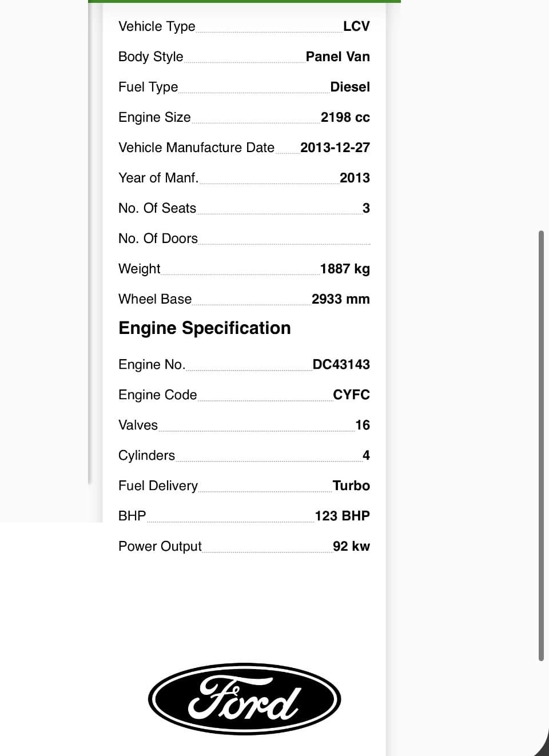The image size is (549, 756).
Task: Select the 'Power Output' label
Action: click(160, 546)
